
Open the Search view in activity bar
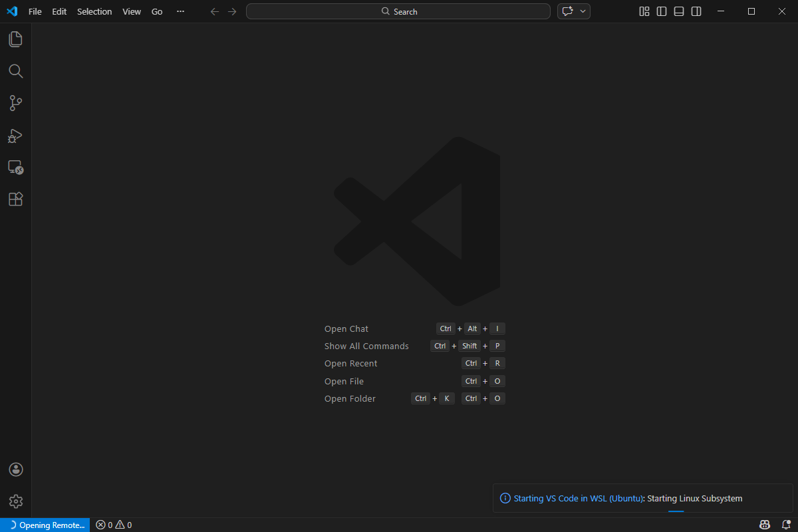pos(15,71)
